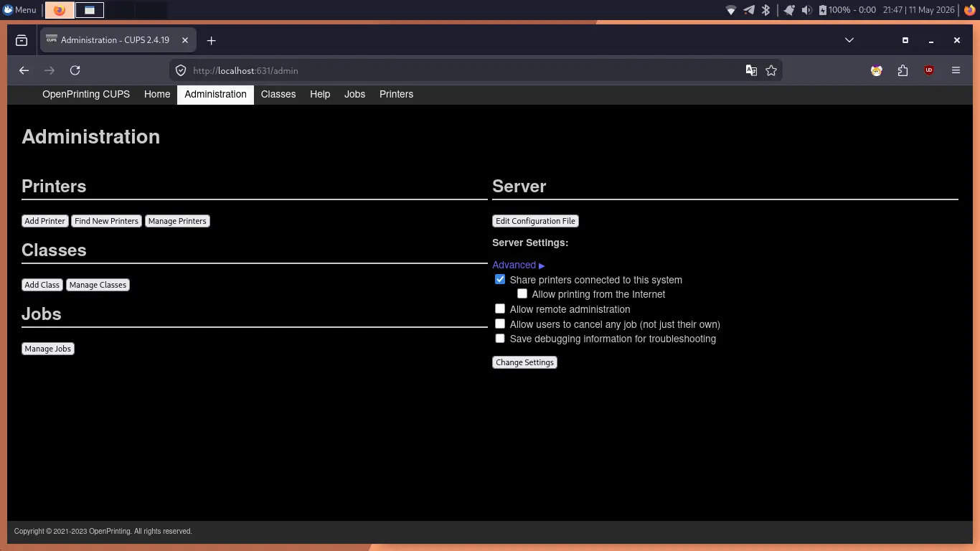The height and width of the screenshot is (551, 980).
Task: Enable Allow remote administration checkbox
Action: 500,309
